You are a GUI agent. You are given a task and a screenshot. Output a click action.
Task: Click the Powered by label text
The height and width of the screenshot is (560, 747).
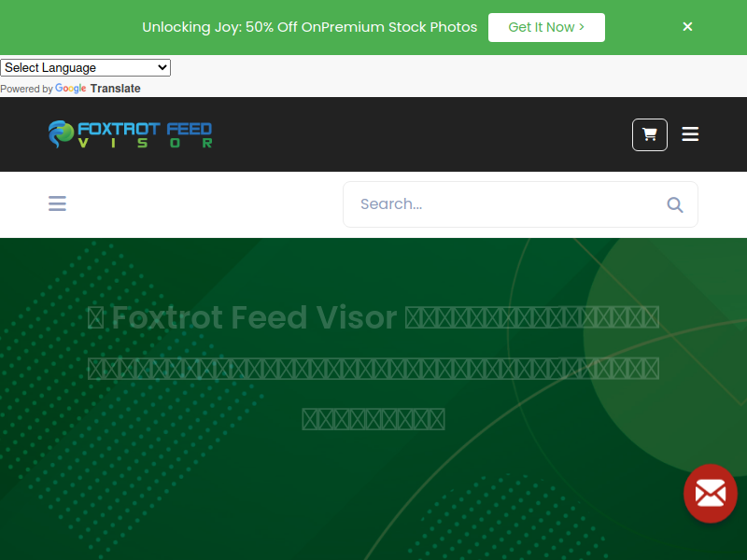tap(27, 89)
